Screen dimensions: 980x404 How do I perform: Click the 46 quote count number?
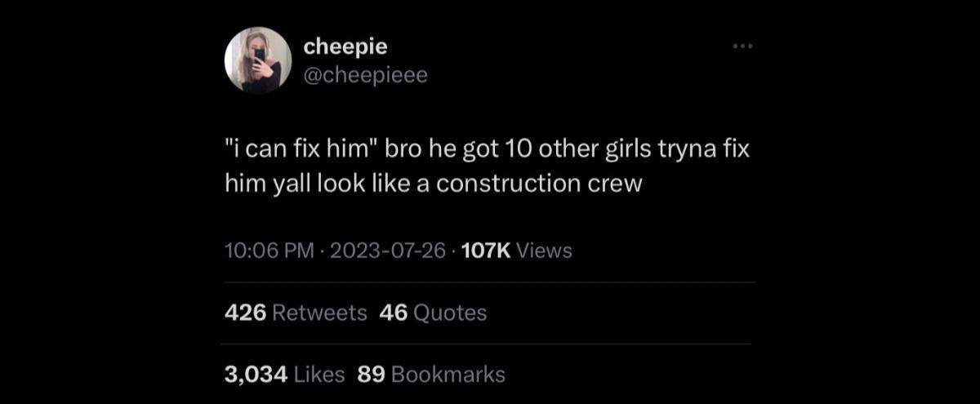394,313
